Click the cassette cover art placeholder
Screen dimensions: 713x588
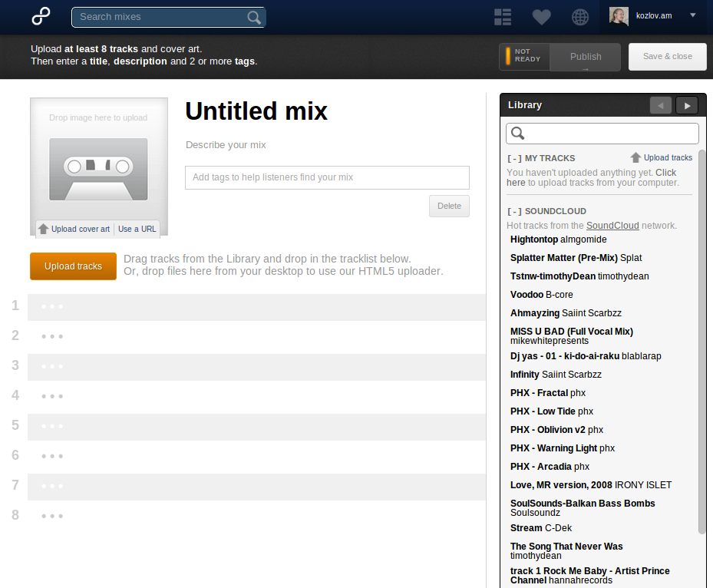98,169
